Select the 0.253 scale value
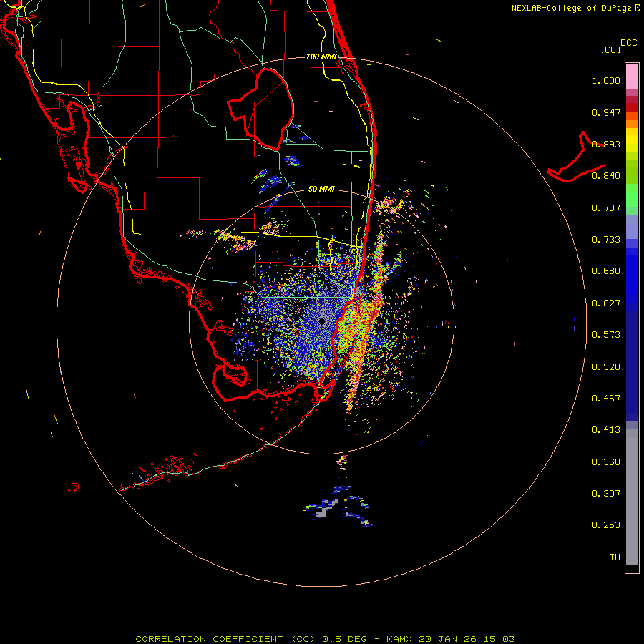The image size is (644, 644). [x=606, y=525]
